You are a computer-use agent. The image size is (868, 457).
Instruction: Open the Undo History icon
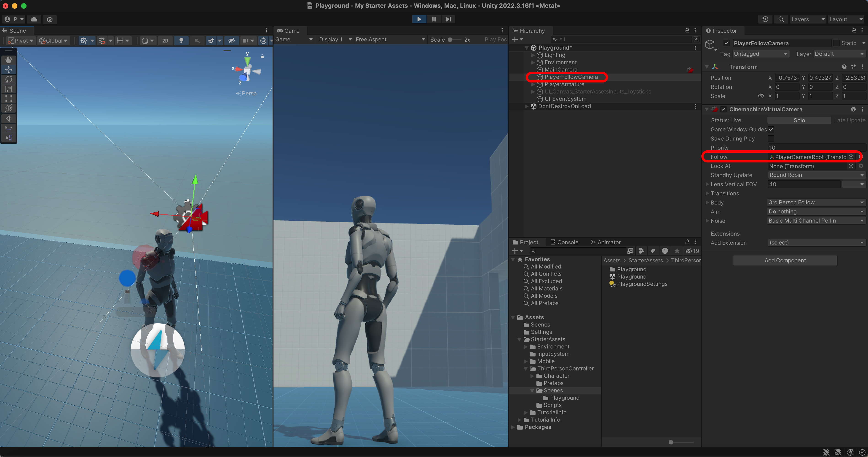(765, 19)
